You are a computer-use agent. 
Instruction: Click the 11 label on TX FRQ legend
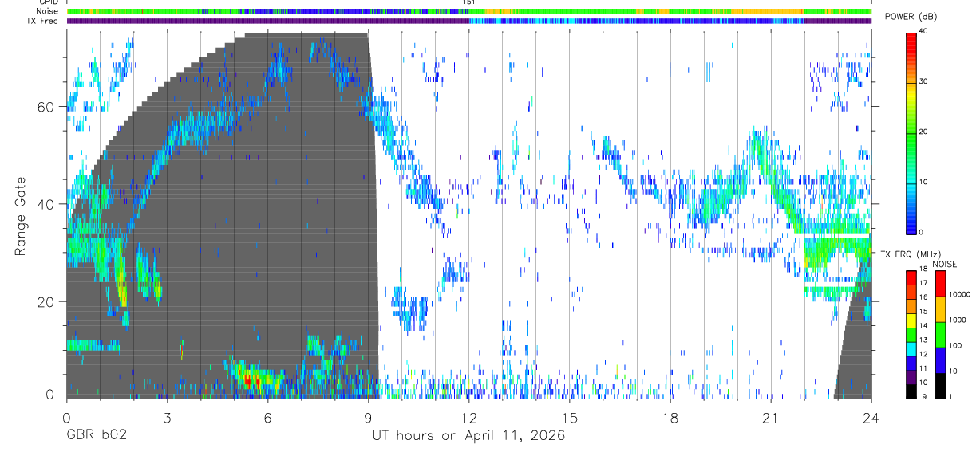[923, 368]
